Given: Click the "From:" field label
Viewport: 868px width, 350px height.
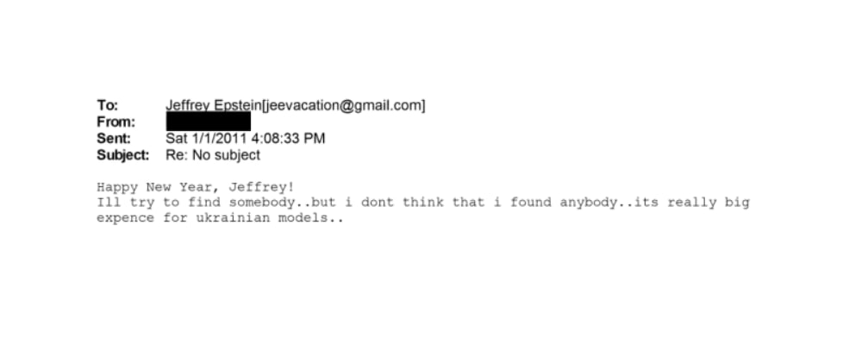Looking at the screenshot, I should [114, 122].
